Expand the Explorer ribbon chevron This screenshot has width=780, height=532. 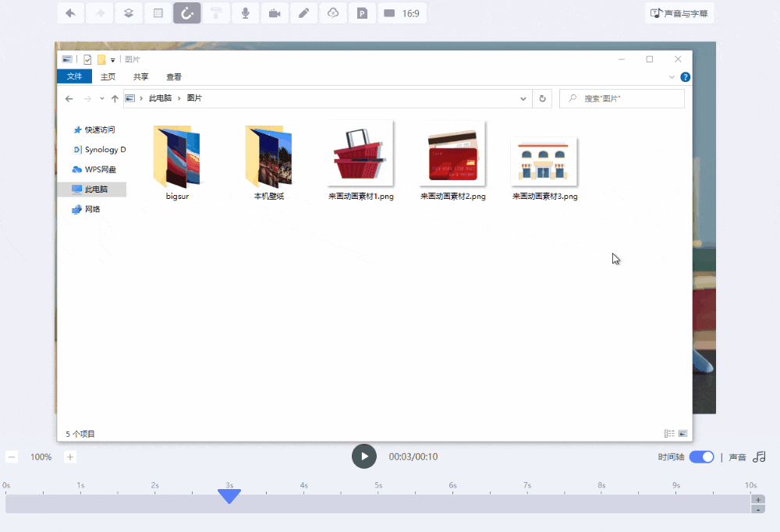[x=672, y=77]
